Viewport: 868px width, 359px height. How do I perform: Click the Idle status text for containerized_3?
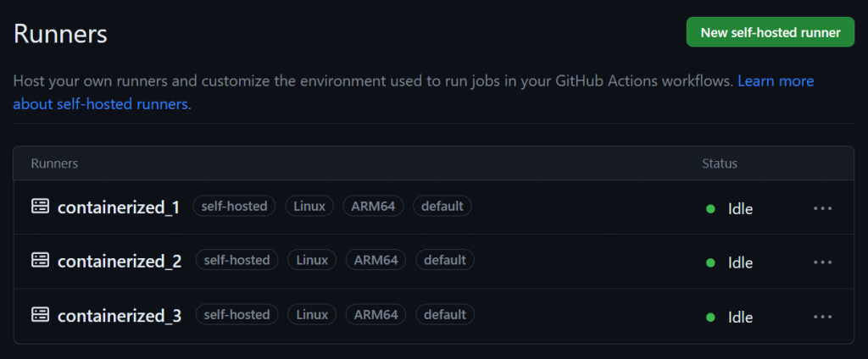(x=740, y=317)
